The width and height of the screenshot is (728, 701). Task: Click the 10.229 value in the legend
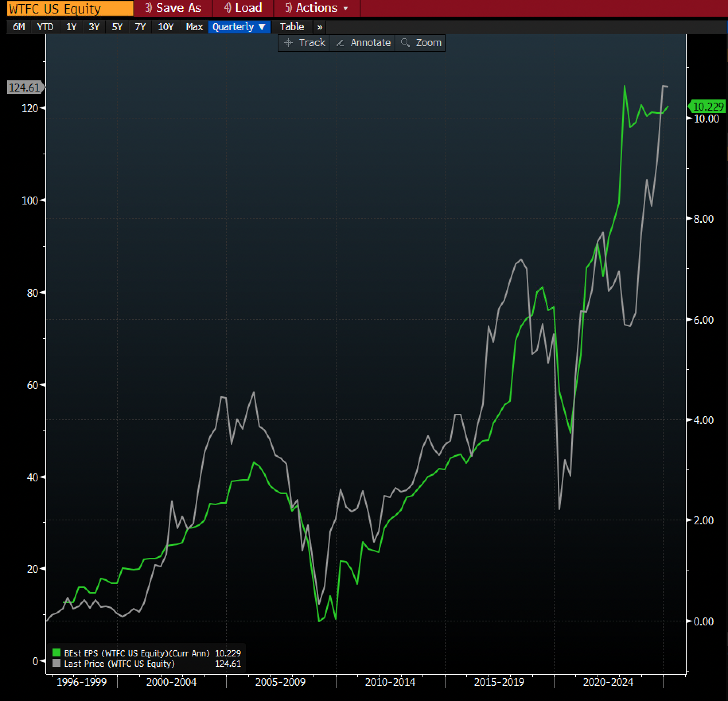tap(228, 653)
